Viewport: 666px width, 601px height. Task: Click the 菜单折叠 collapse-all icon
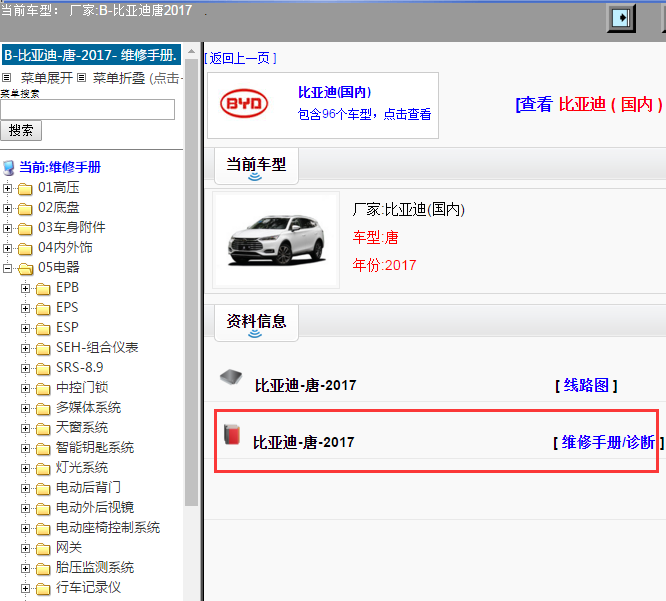click(82, 78)
